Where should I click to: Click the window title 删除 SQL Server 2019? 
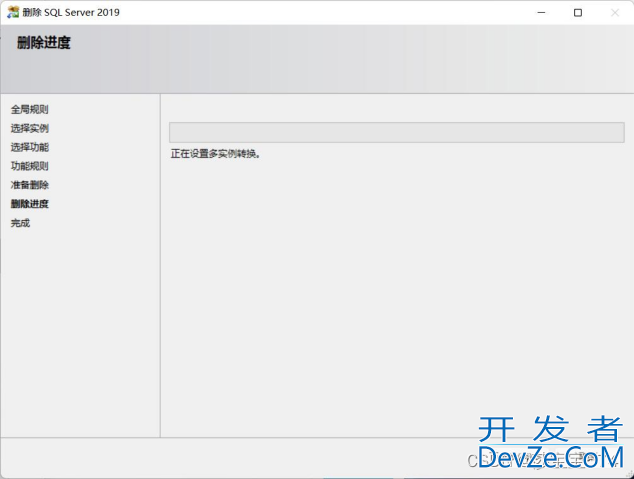[x=71, y=12]
